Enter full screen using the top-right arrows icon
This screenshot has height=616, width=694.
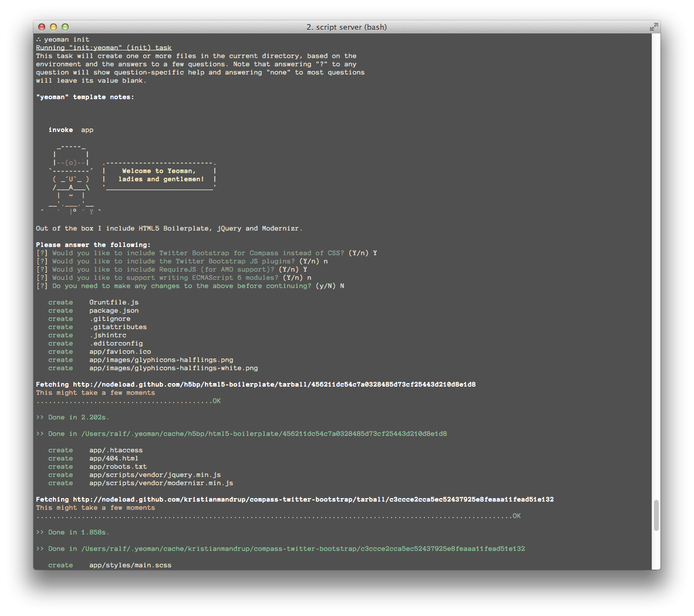653,28
